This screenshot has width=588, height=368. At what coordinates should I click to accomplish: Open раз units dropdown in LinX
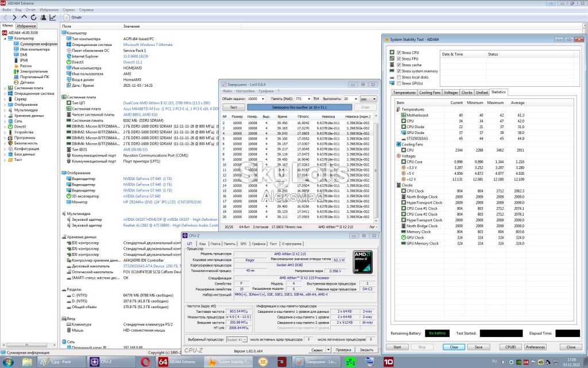click(368, 99)
